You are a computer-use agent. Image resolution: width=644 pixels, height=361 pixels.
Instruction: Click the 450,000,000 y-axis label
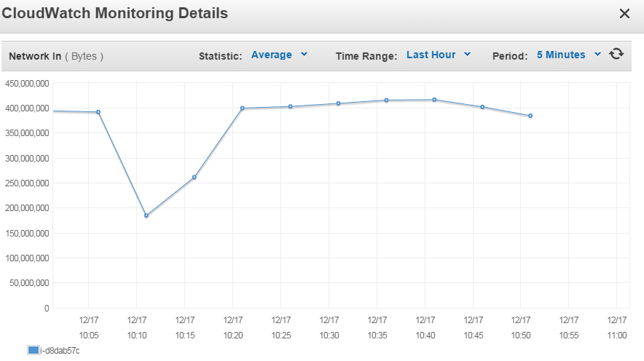(27, 84)
